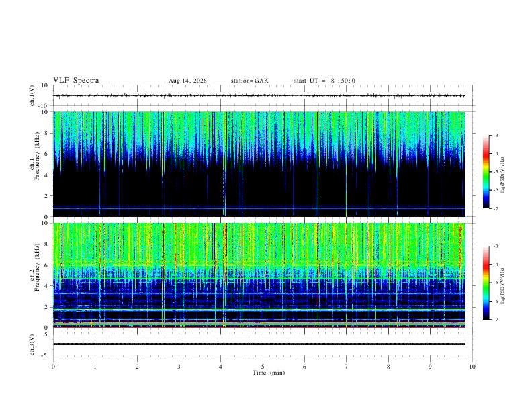Click the ch.2 Frequency (kHz) axis label

[x=34, y=275]
